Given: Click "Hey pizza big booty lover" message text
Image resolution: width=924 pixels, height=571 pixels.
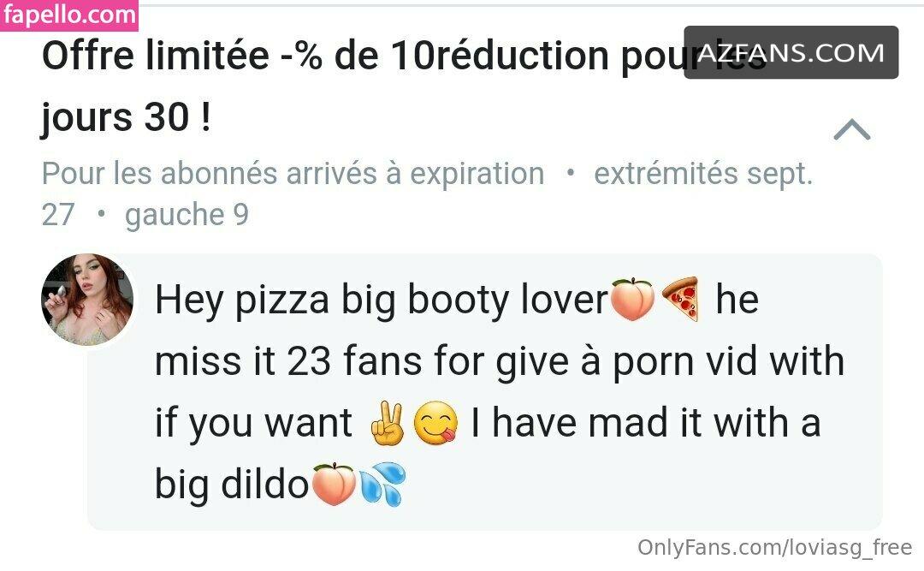Looking at the screenshot, I should point(382,300).
